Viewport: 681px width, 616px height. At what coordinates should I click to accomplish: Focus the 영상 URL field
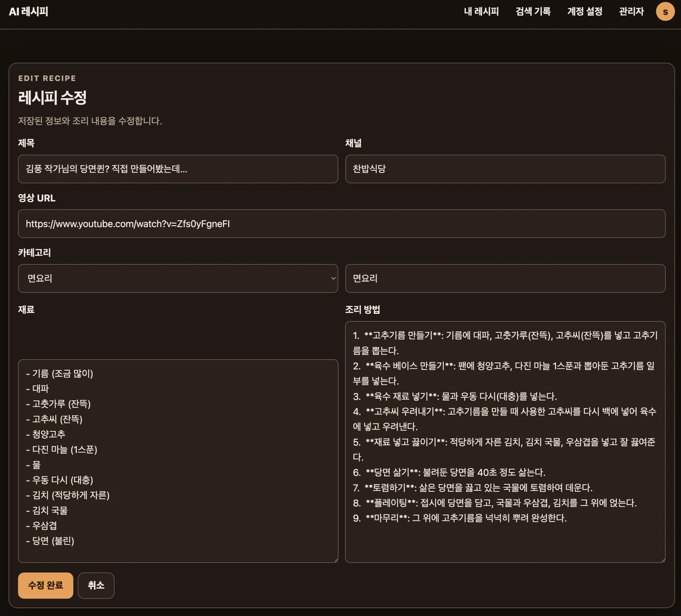[342, 224]
